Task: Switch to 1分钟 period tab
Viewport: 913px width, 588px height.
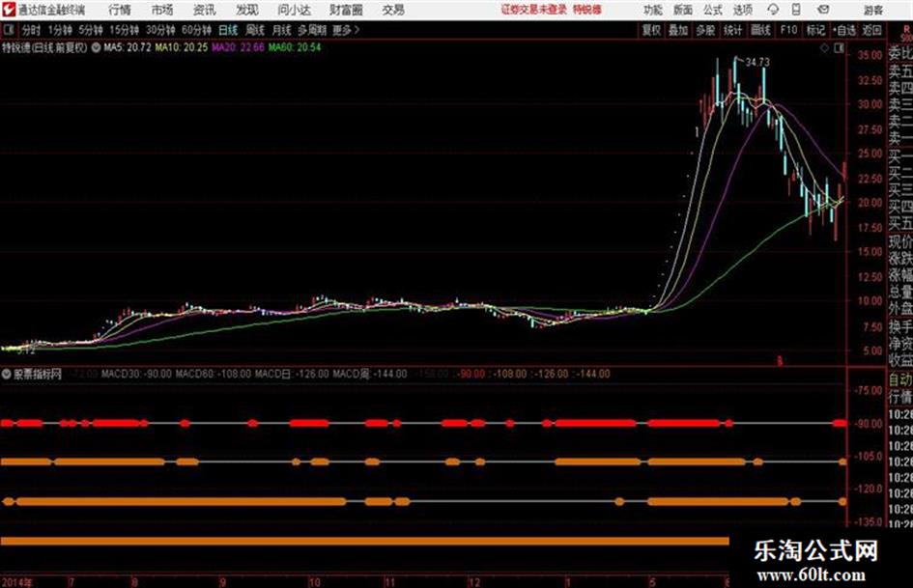Action: point(60,30)
